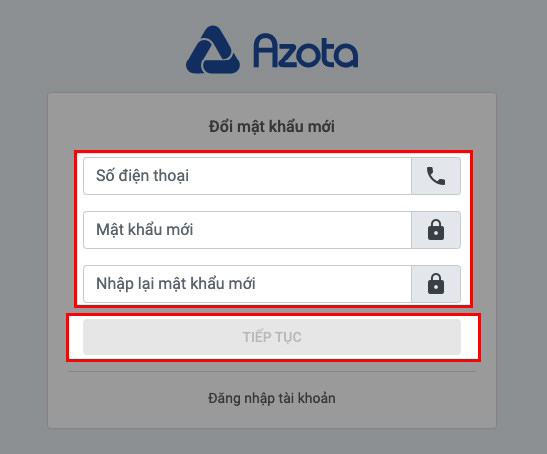This screenshot has width=547, height=454.
Task: Open the Đăng nhập tài khoản link
Action: pyautogui.click(x=272, y=398)
